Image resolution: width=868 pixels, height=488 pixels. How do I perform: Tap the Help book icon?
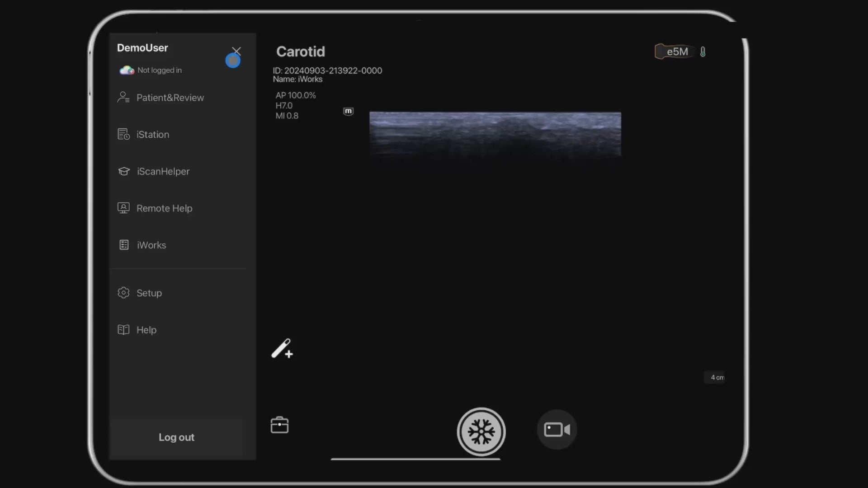(x=123, y=330)
